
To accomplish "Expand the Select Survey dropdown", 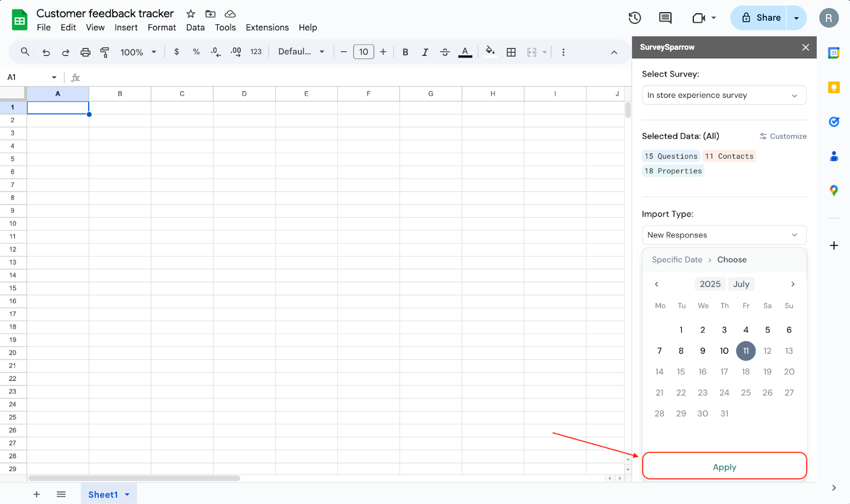I will (x=724, y=96).
